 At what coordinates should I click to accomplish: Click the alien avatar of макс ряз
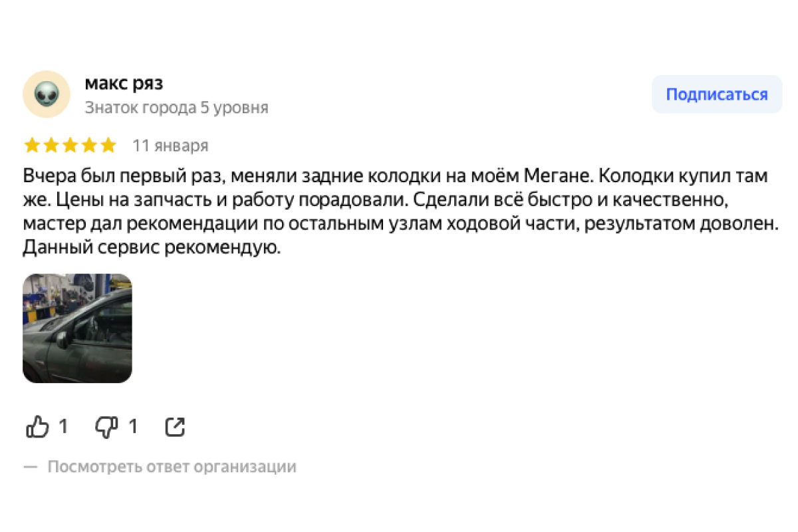(47, 94)
